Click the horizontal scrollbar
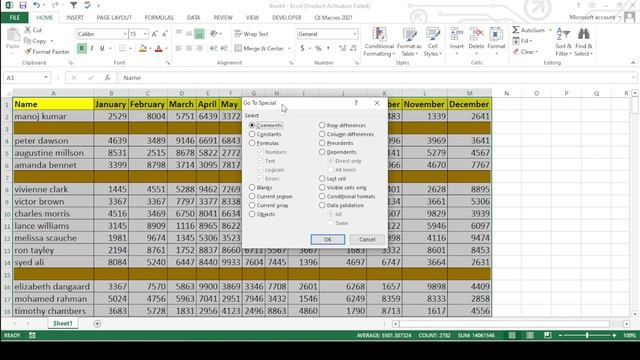 (504, 324)
